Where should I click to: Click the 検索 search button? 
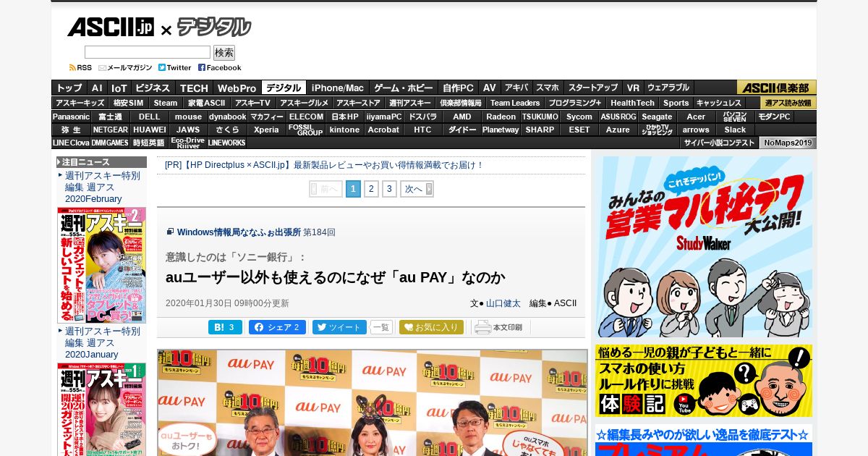pos(224,53)
